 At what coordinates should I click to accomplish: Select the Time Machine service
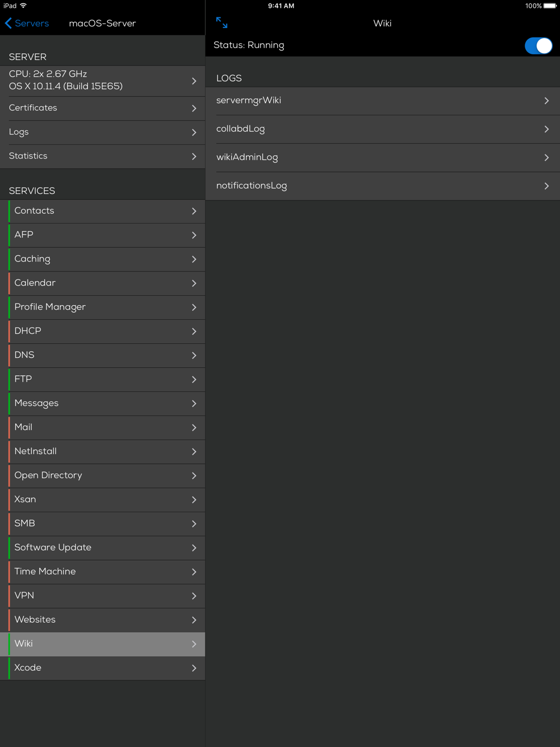point(45,572)
